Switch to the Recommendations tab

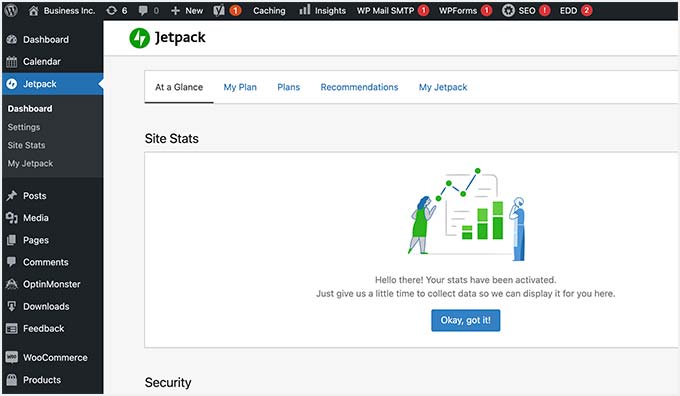click(x=359, y=87)
